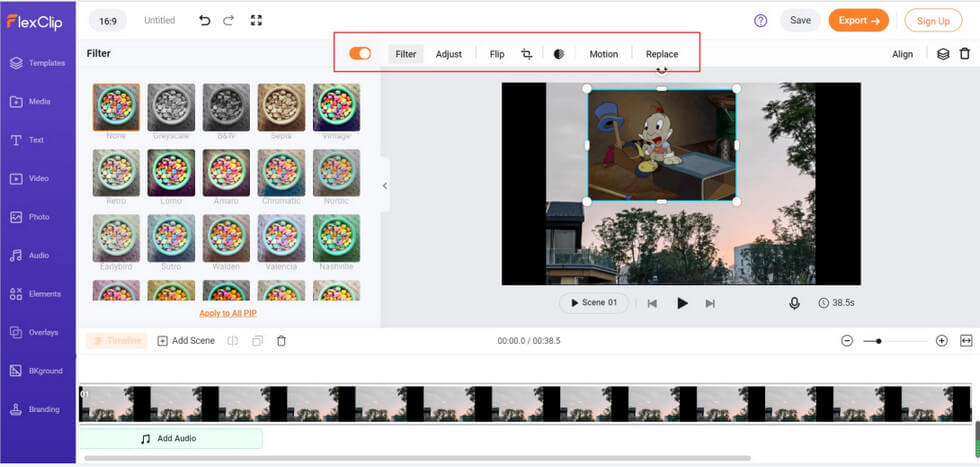Open the 16:9 aspect ratio selector
The width and height of the screenshot is (980, 467).
(108, 21)
